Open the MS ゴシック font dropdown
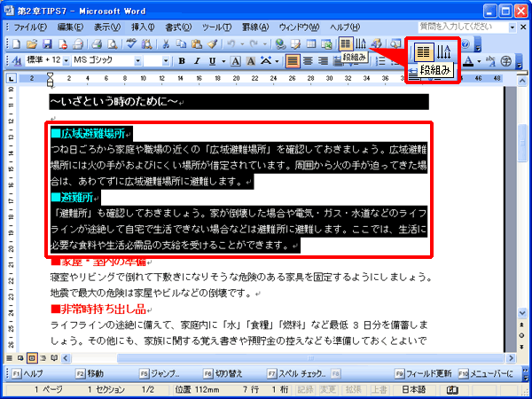532x399 pixels. pos(137,61)
